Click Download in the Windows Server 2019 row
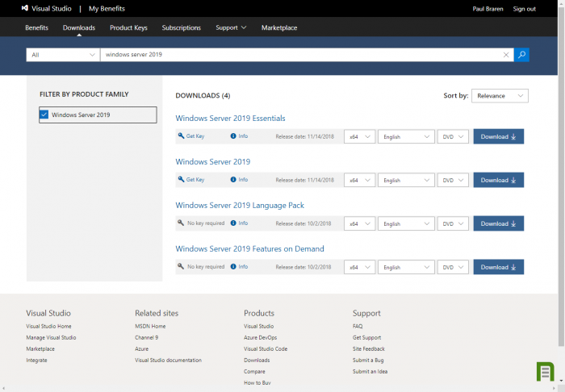The image size is (565, 392). [498, 180]
